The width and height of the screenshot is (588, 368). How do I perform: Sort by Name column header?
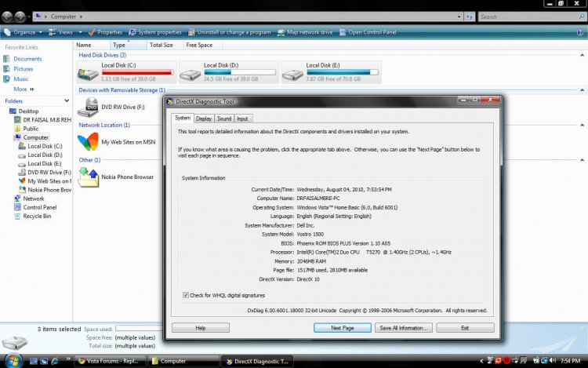pyautogui.click(x=92, y=45)
